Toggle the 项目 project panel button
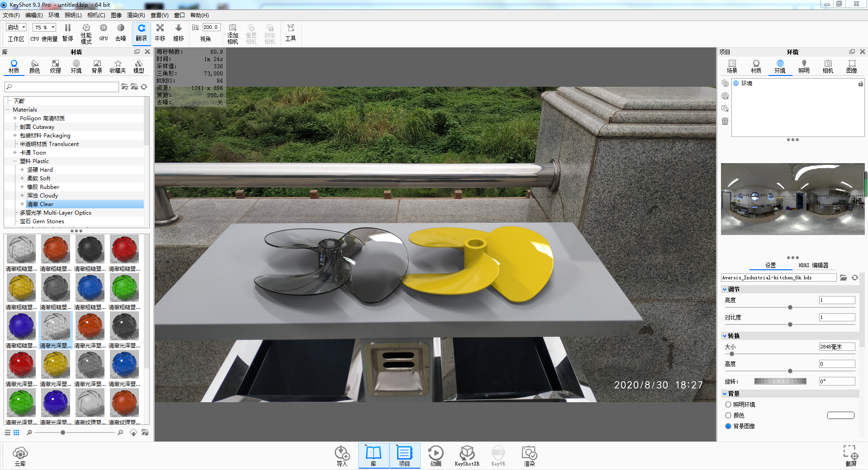This screenshot has width=868, height=470. click(404, 456)
